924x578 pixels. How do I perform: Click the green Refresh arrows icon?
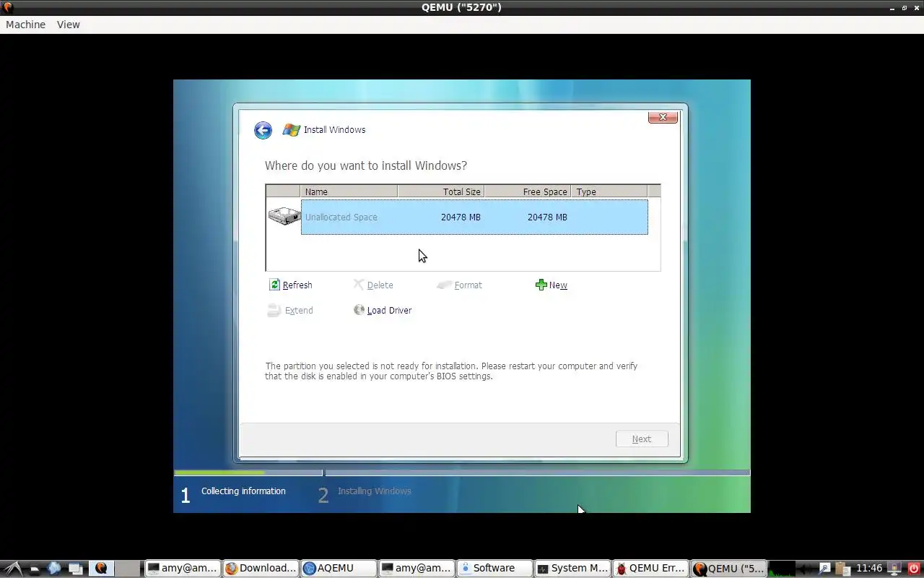pos(274,285)
